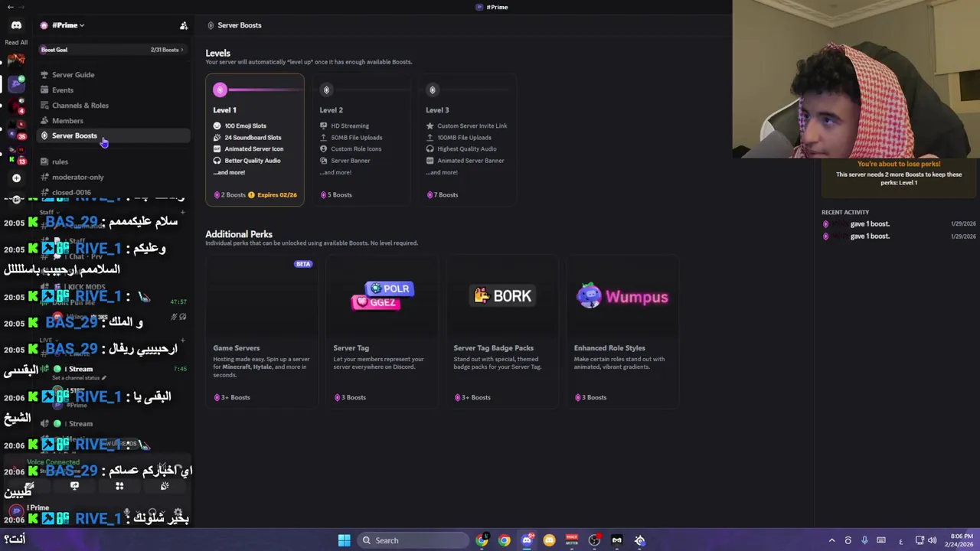Click "You're about to lose perks!" warning
This screenshot has width=980, height=551.
(899, 164)
